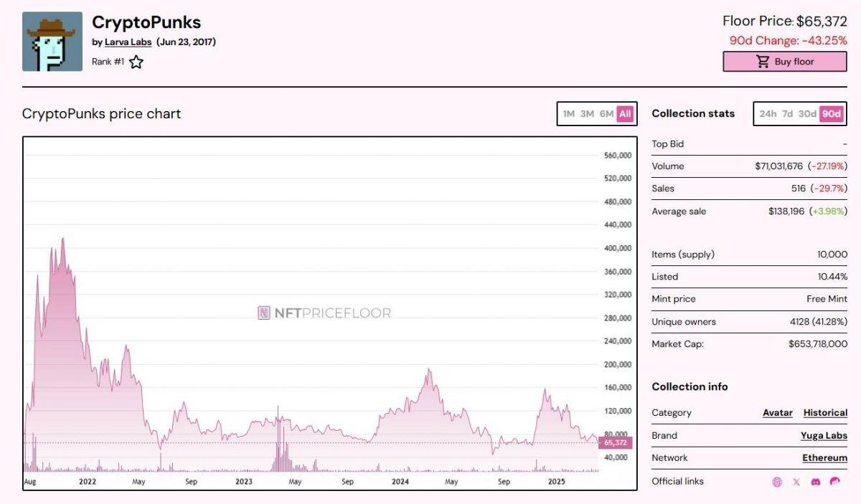The image size is (861, 504).
Task: Click the CryptoPunks price chart heading
Action: pos(101,114)
